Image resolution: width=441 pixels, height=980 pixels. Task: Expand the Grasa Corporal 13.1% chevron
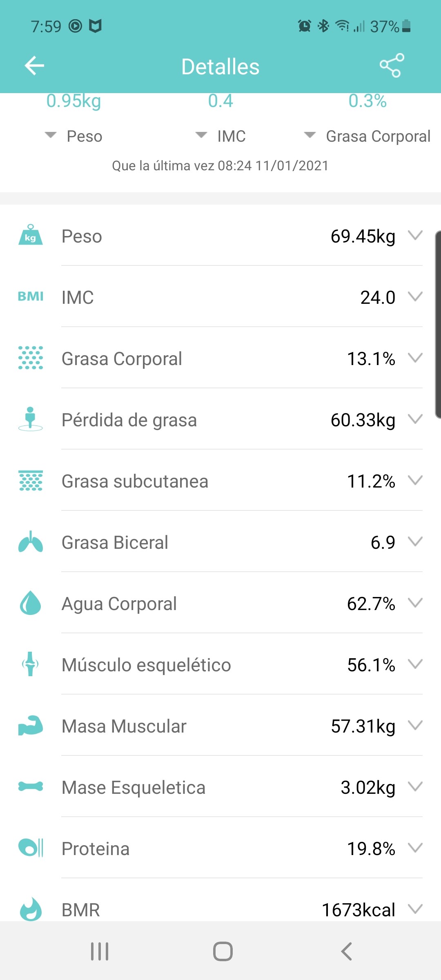(415, 358)
